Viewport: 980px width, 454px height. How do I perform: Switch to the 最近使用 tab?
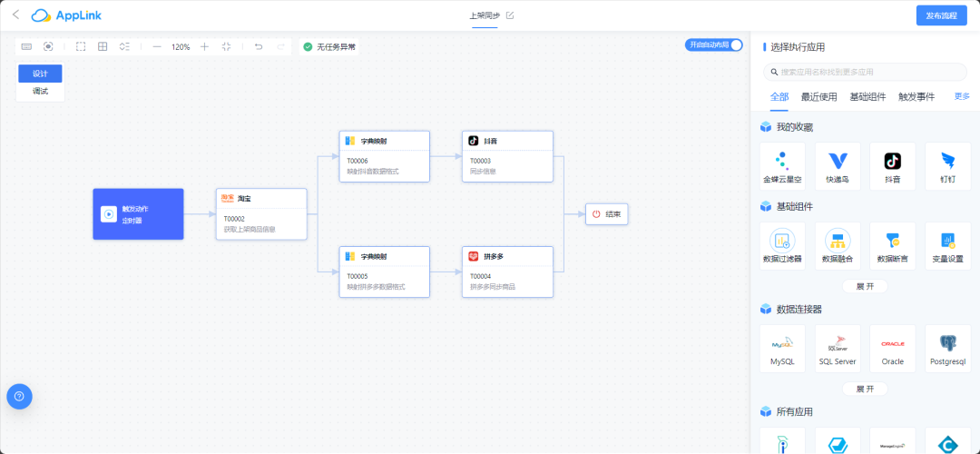pos(818,96)
